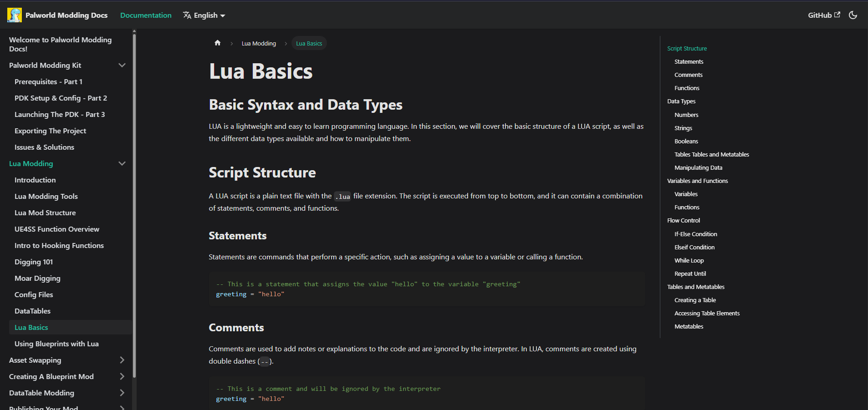Open Lua Modding Introduction page
868x410 pixels.
pyautogui.click(x=35, y=180)
